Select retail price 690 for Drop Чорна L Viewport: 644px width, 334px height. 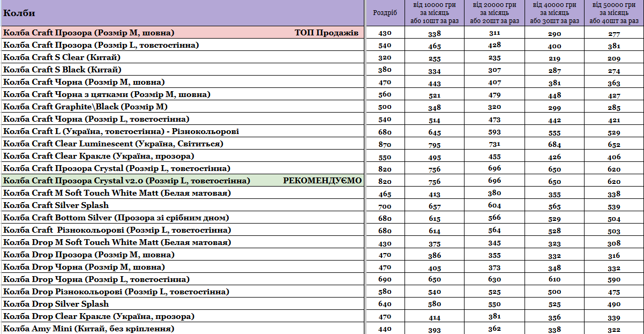[x=385, y=280]
